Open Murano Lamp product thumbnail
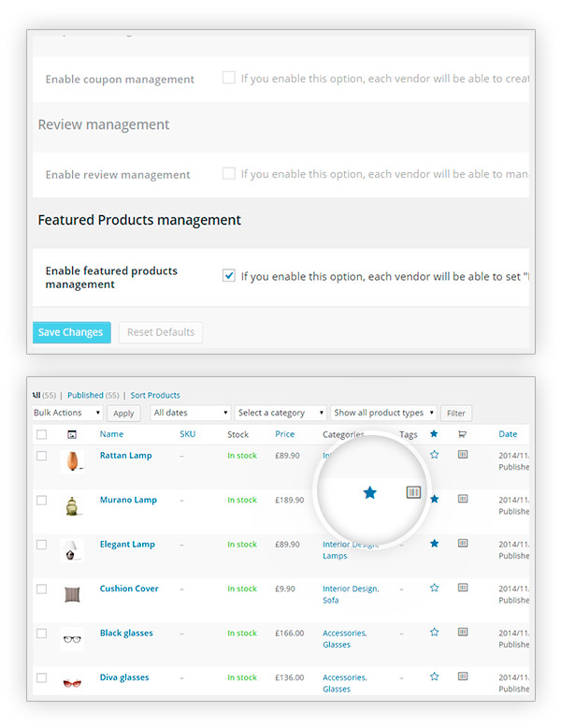This screenshot has width=561, height=728. pos(72,505)
